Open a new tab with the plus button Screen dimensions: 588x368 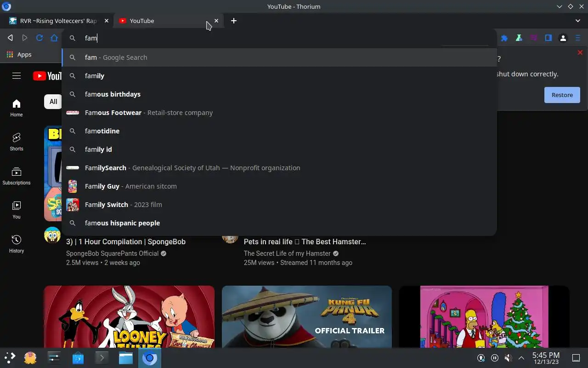[234, 21]
